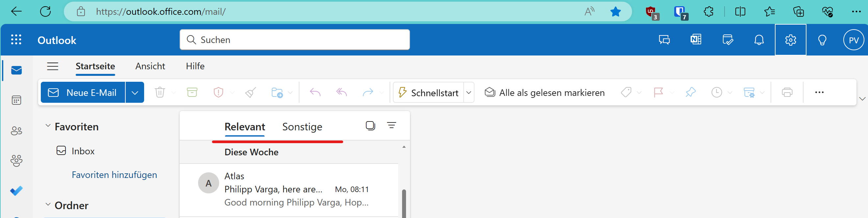The width and height of the screenshot is (868, 218).
Task: Click the Move to folder icon
Action: click(277, 92)
